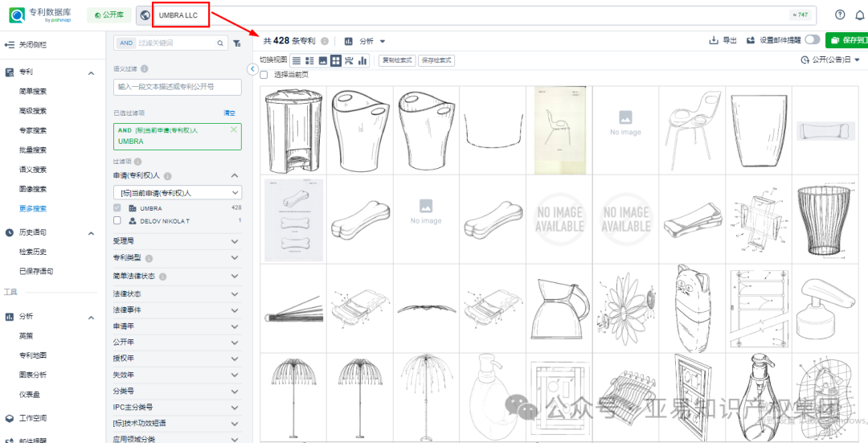Click the 保存检索式 button
This screenshot has width=868, height=443.
436,60
